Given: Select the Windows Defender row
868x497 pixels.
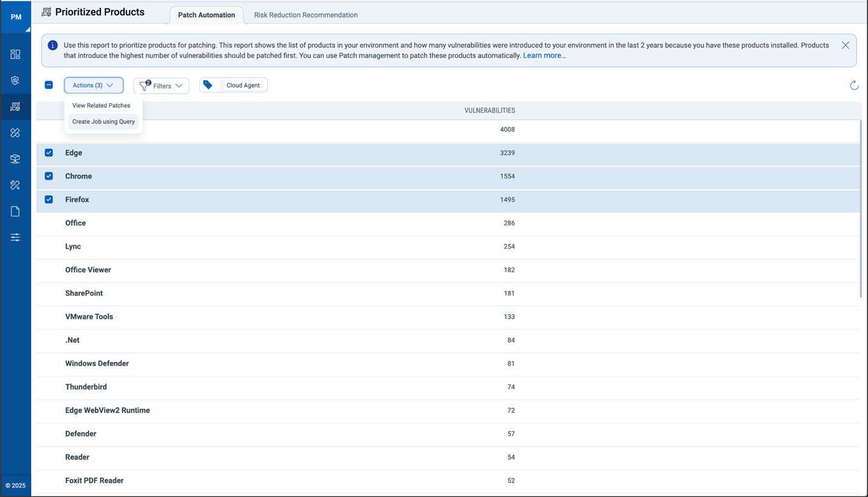Looking at the screenshot, I should [448, 363].
